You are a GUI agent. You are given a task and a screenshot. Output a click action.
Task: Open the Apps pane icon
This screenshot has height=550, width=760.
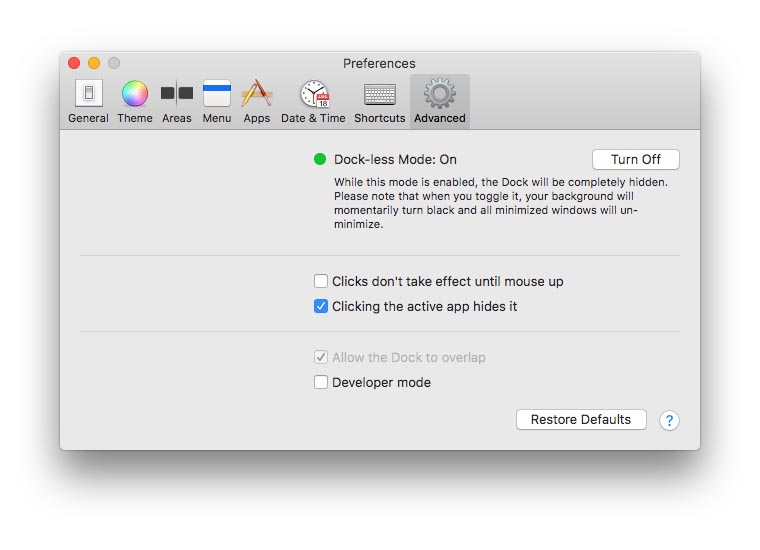click(257, 93)
